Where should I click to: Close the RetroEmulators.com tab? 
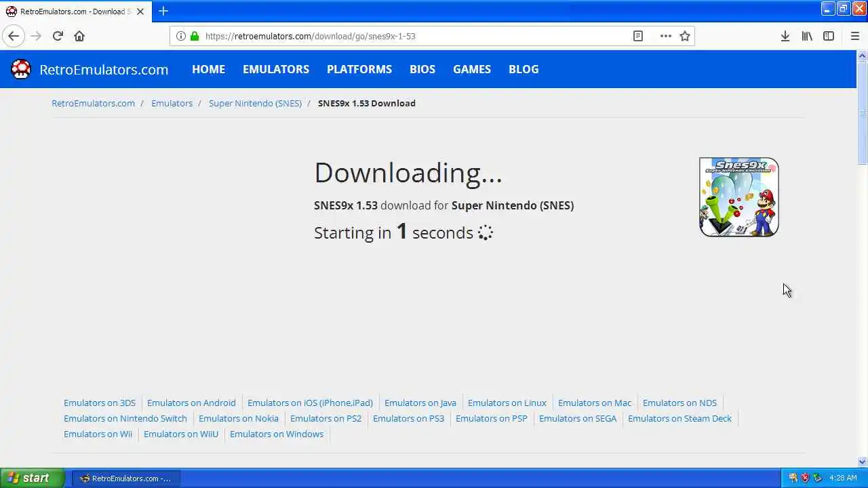pyautogui.click(x=140, y=12)
